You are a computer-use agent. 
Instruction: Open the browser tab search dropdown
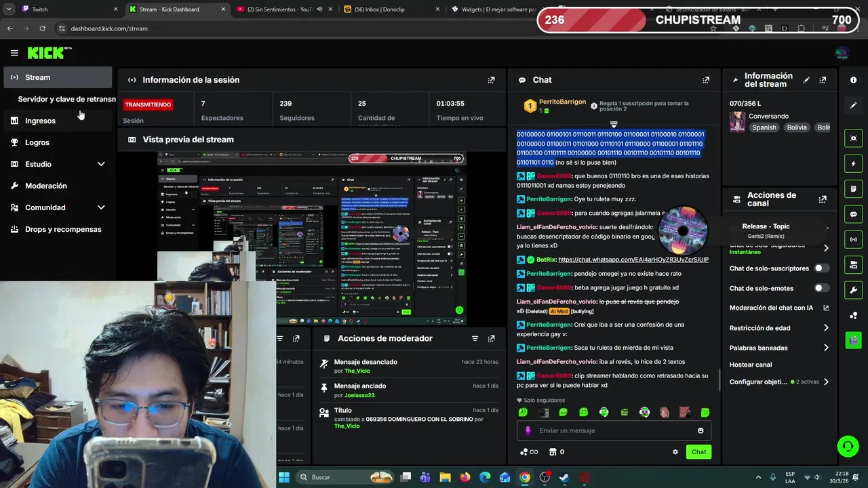coord(9,9)
